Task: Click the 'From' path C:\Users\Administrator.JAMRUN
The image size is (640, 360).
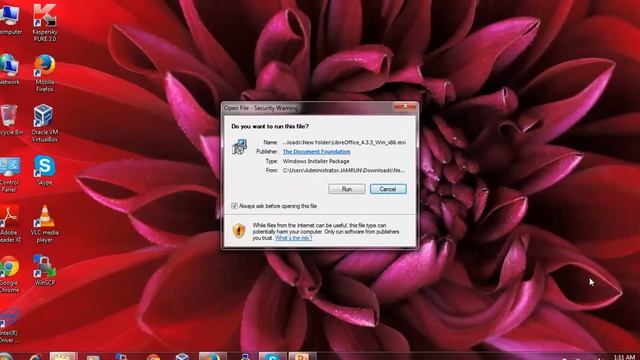Action: pos(344,170)
